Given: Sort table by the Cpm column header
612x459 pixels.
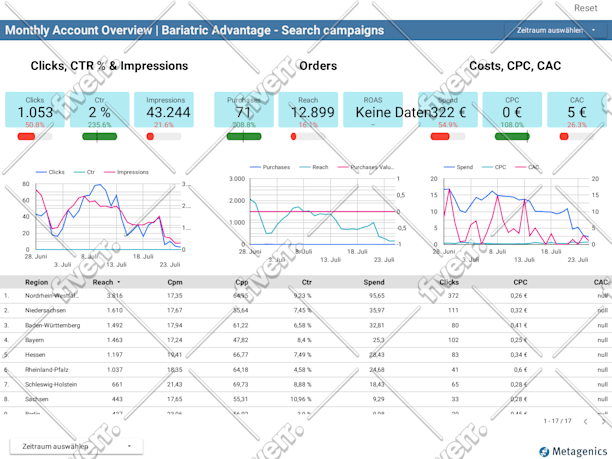Looking at the screenshot, I should (175, 282).
